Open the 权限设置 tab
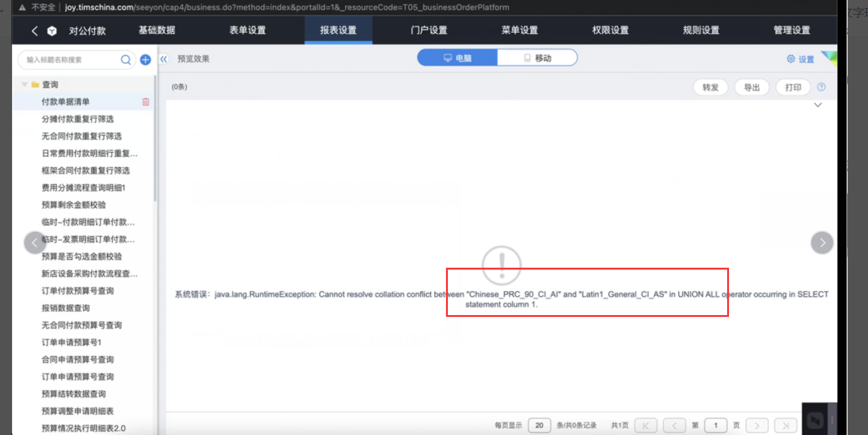The height and width of the screenshot is (435, 868). point(610,30)
